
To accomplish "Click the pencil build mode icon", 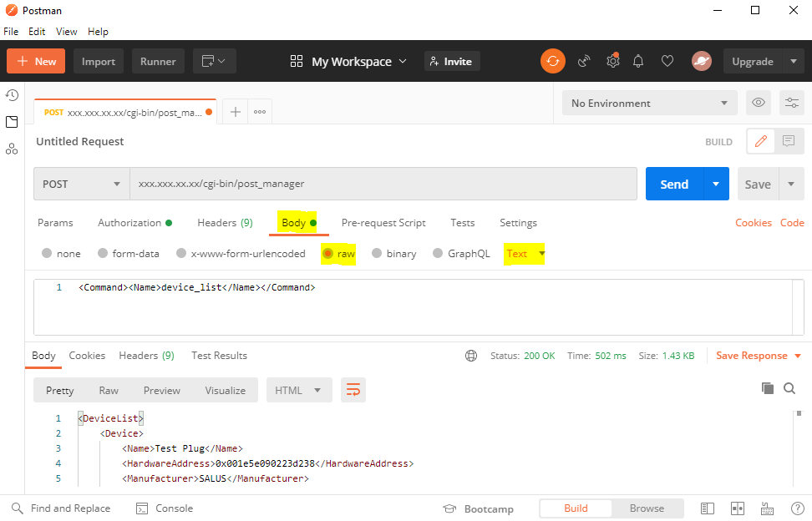I will [x=761, y=141].
